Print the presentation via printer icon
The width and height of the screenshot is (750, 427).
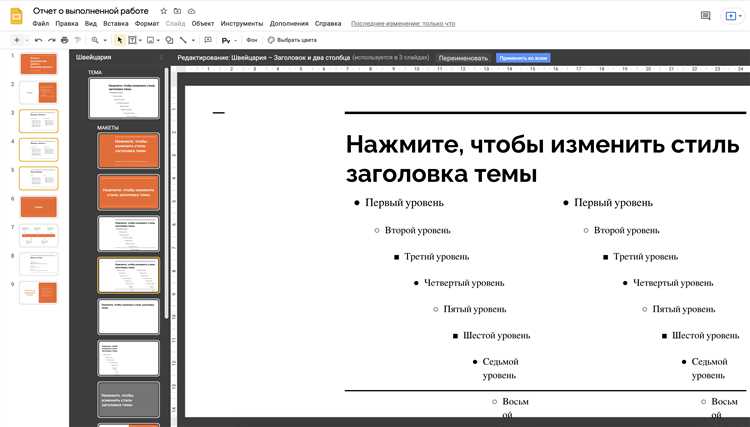pos(65,40)
